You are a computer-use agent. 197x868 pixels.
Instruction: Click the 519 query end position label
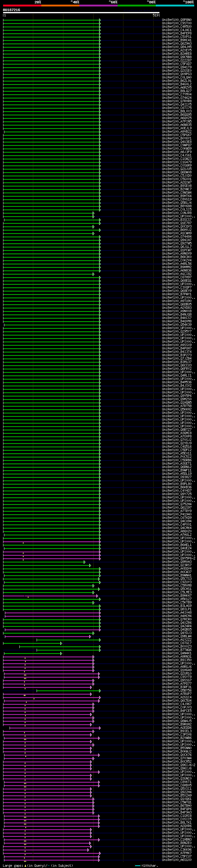pyautogui.click(x=155, y=15)
